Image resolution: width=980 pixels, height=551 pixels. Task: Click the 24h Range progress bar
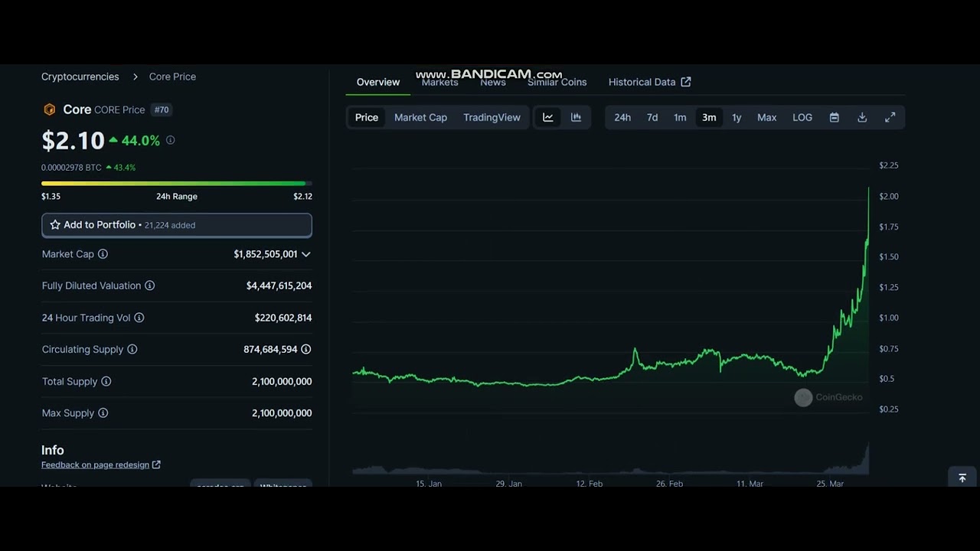(x=177, y=184)
